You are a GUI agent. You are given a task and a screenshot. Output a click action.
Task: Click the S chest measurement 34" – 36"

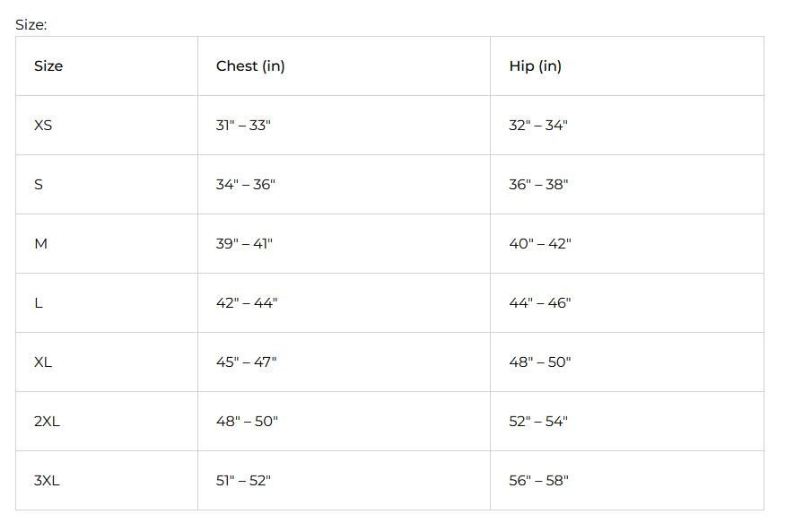click(x=246, y=185)
